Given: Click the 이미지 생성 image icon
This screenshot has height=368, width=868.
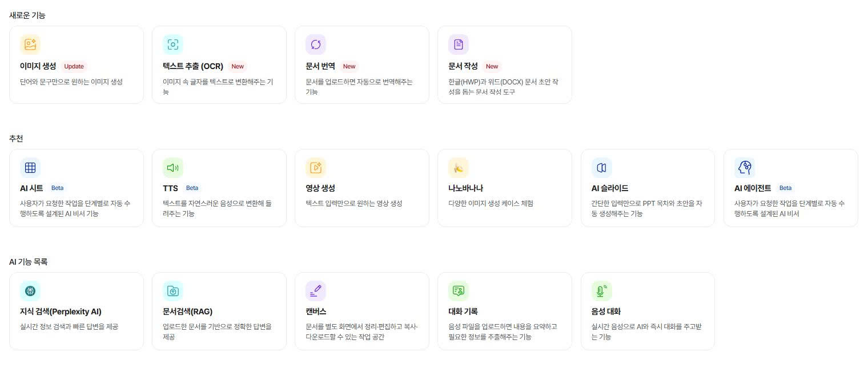Looking at the screenshot, I should click(30, 45).
